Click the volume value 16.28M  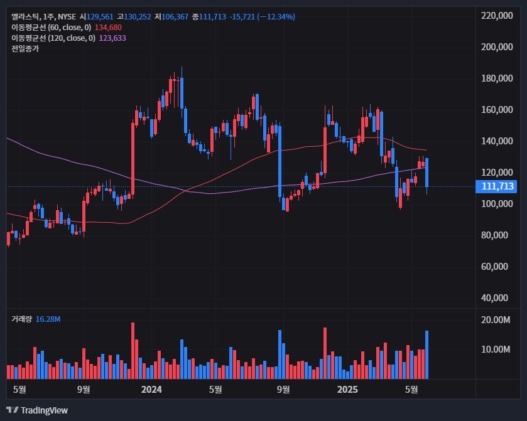(48, 319)
